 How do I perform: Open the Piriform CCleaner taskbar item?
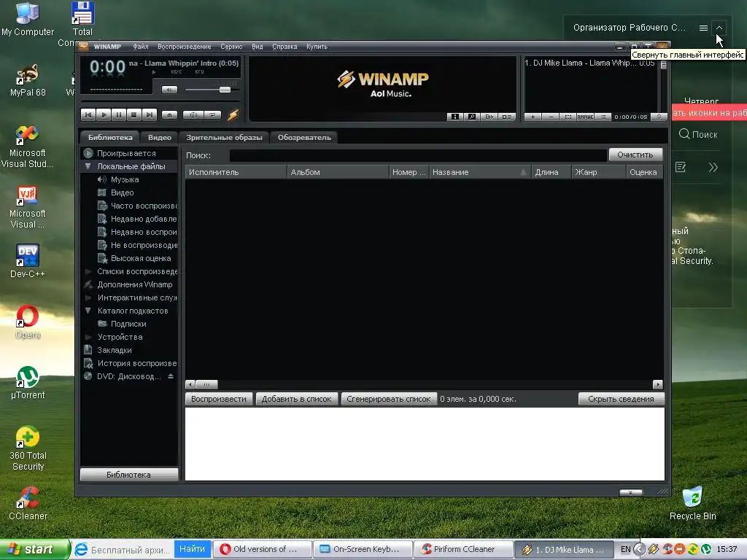(x=462, y=550)
